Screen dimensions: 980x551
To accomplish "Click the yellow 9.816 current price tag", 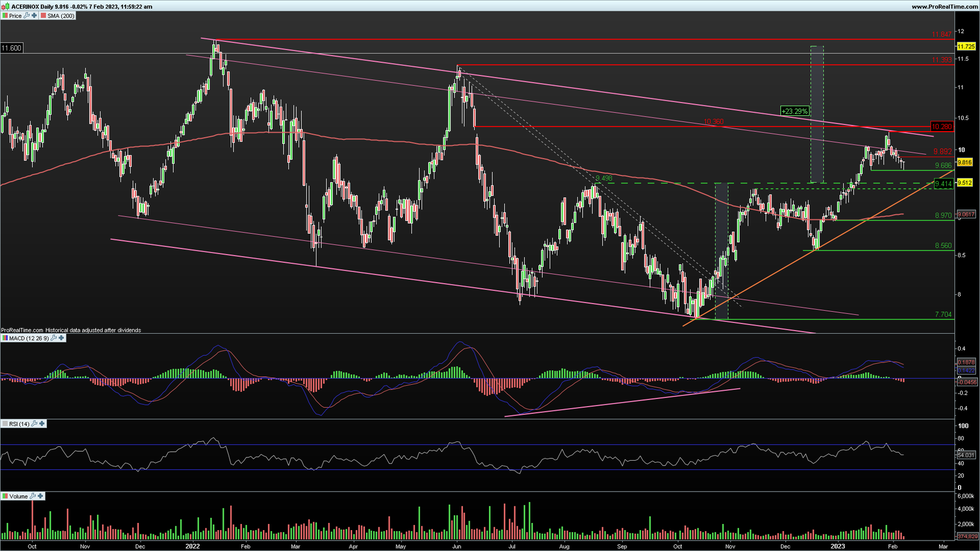I will (x=965, y=163).
